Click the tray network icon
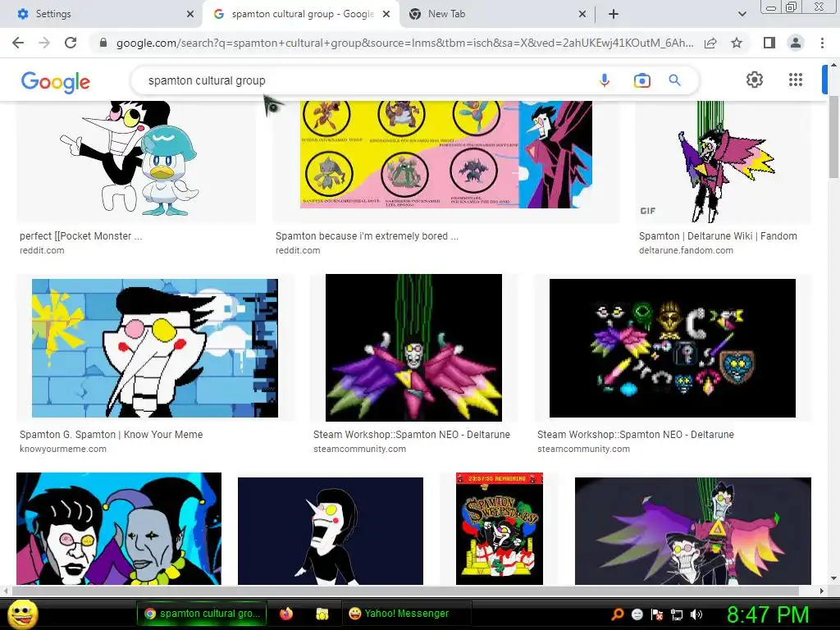The width and height of the screenshot is (840, 630). pyautogui.click(x=677, y=614)
